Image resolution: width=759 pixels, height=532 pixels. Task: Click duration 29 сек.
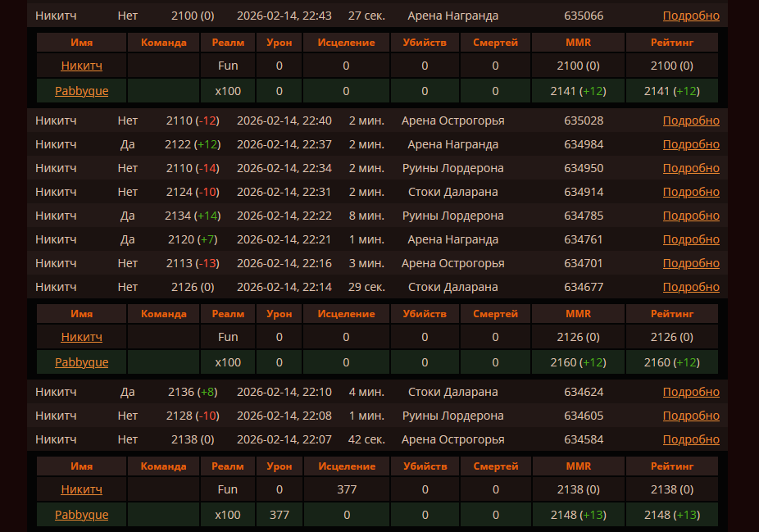click(366, 287)
